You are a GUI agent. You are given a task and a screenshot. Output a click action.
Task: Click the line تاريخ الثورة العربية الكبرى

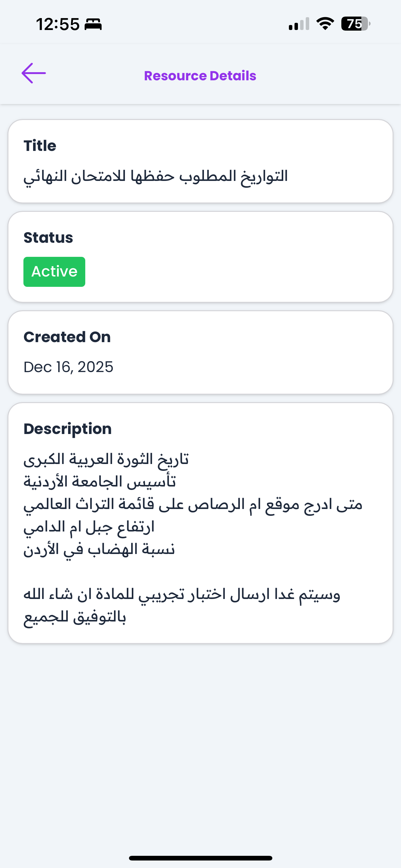click(x=106, y=459)
